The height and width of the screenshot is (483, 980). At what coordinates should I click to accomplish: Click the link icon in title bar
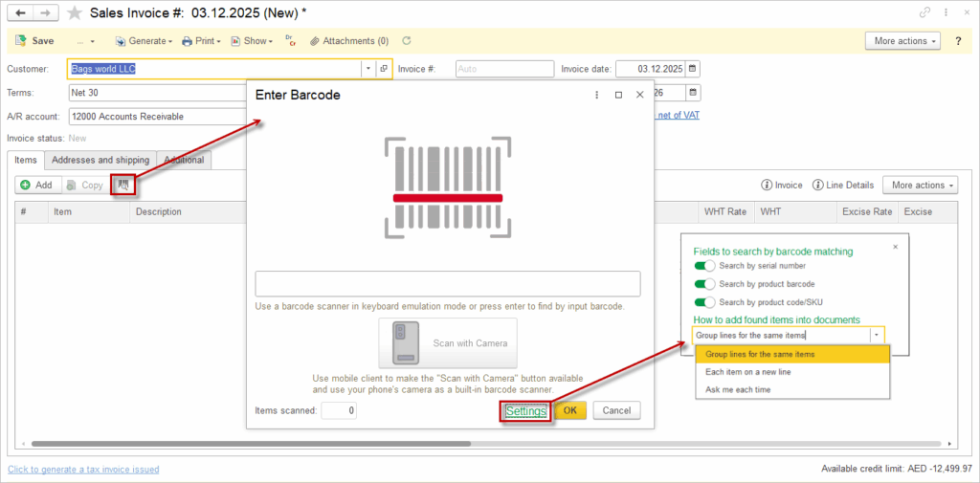tap(924, 12)
